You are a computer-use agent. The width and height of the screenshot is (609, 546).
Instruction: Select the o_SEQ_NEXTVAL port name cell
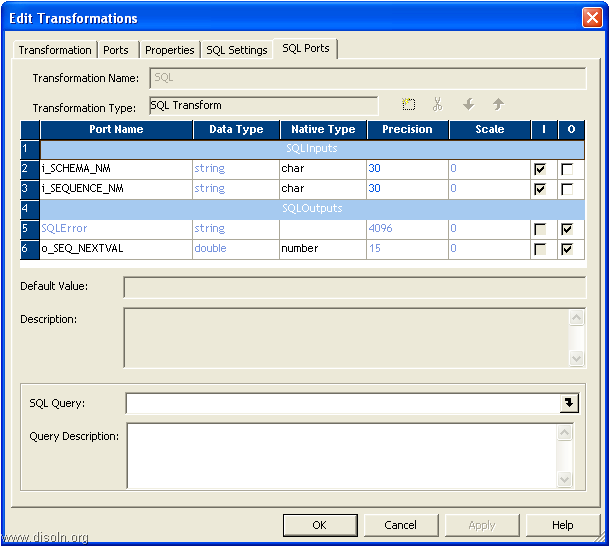coord(115,249)
